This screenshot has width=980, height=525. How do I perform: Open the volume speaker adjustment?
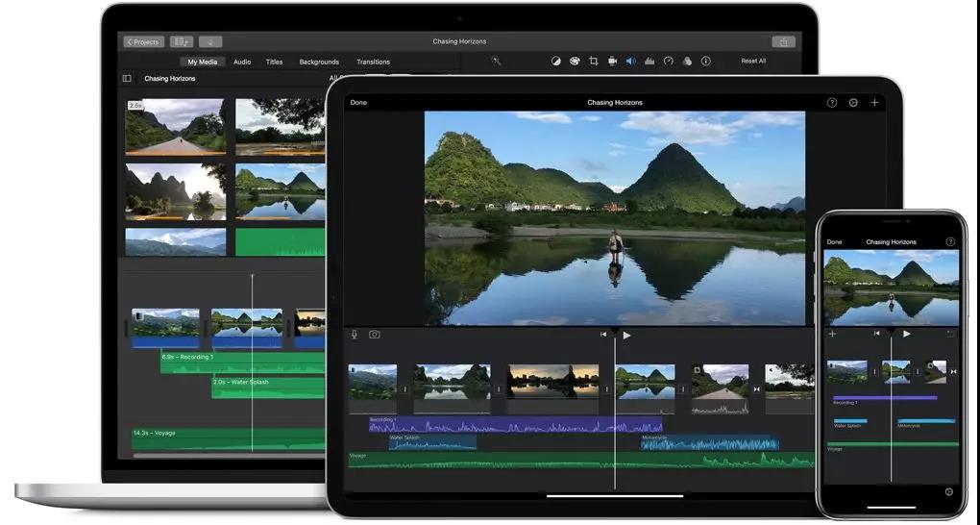[x=630, y=61]
